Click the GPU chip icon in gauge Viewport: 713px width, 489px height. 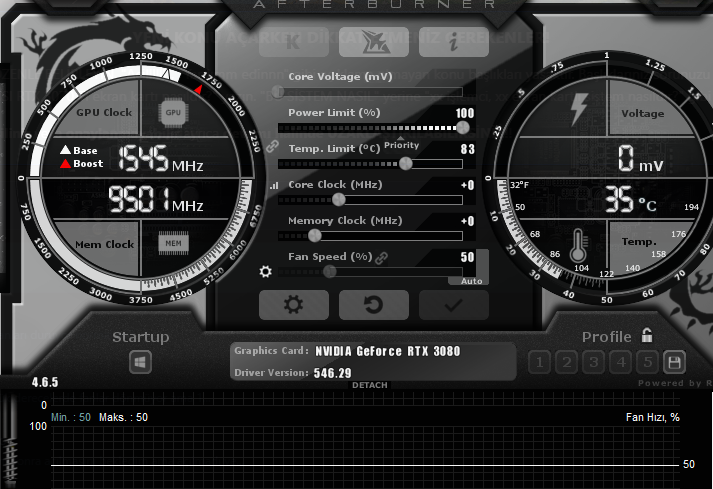tap(173, 112)
